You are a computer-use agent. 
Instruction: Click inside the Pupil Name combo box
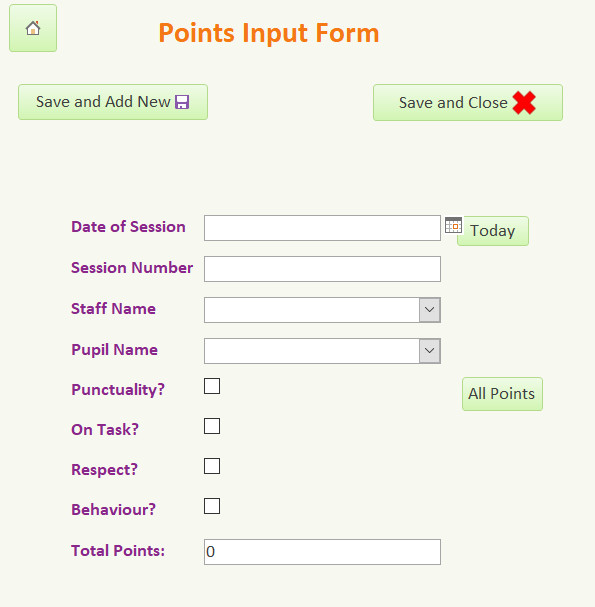[x=312, y=351]
